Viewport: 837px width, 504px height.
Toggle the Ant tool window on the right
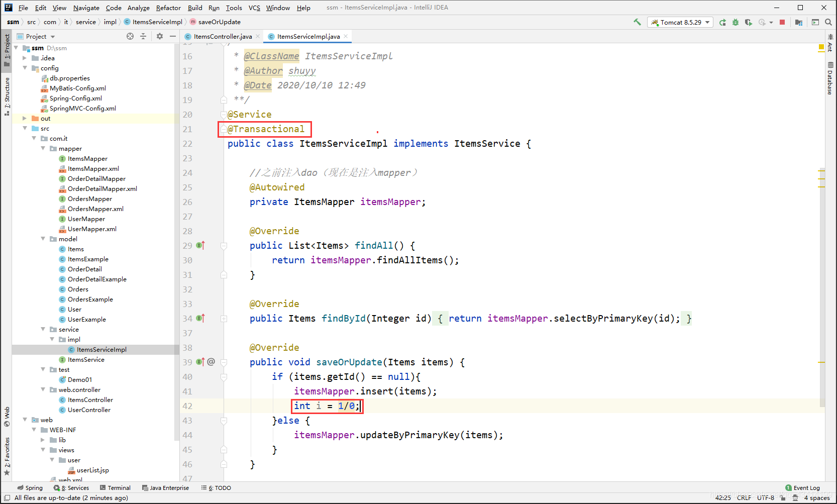[830, 43]
